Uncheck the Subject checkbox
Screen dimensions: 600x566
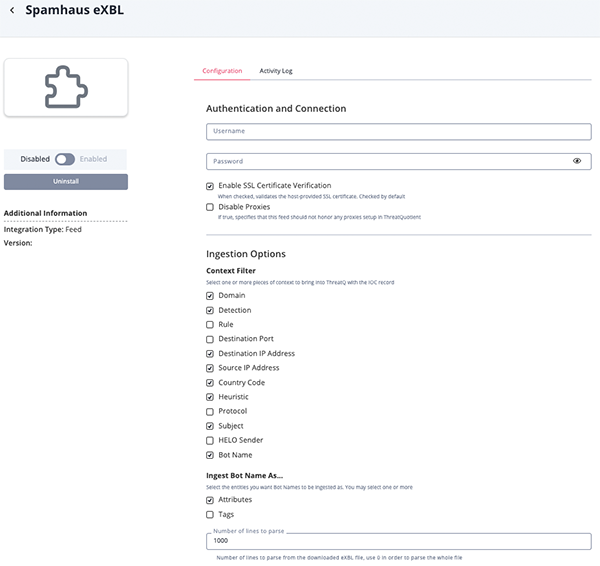(210, 426)
